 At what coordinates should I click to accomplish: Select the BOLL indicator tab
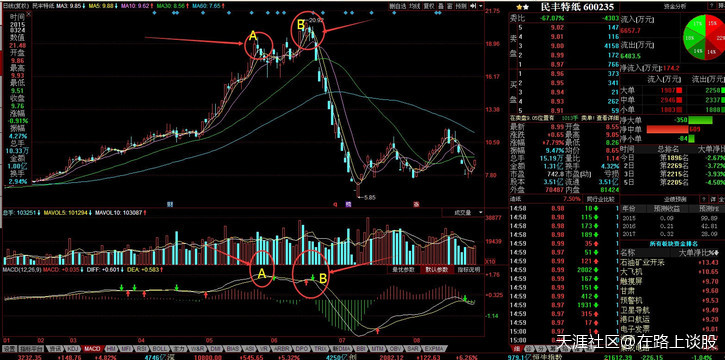[x=160, y=348]
